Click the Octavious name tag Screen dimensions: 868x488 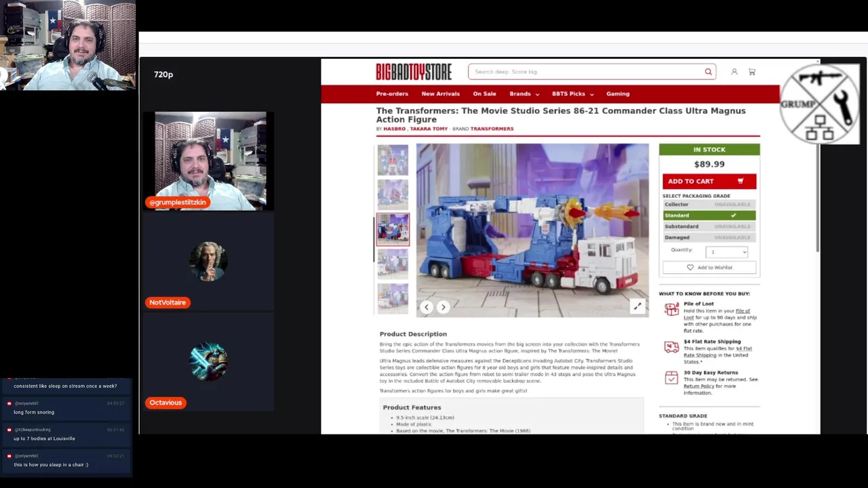pos(165,403)
